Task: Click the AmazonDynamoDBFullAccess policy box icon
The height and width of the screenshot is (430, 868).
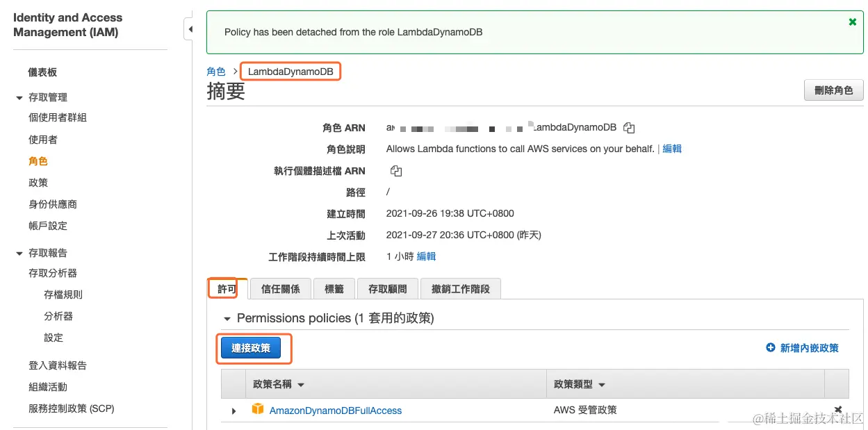Action: (258, 410)
